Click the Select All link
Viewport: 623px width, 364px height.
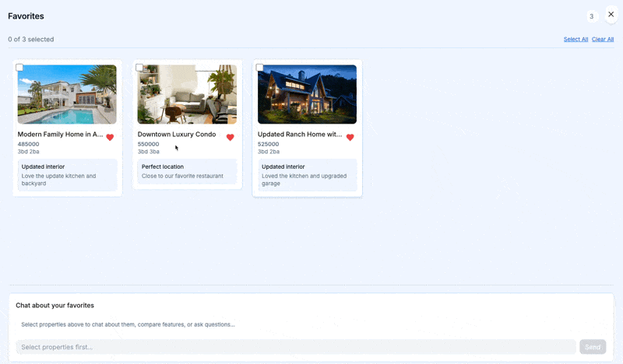[575, 40]
